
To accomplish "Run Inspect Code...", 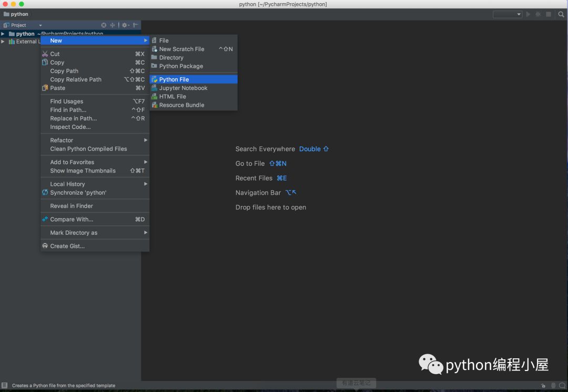I will (95, 127).
